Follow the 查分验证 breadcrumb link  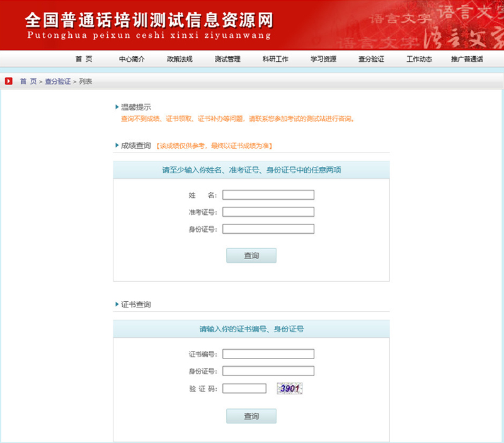coord(58,81)
